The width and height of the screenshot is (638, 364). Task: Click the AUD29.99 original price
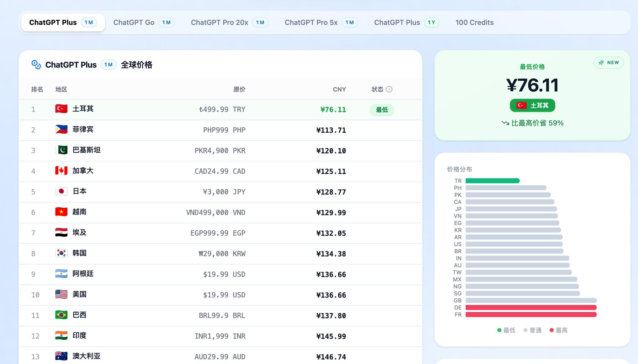tap(212, 357)
